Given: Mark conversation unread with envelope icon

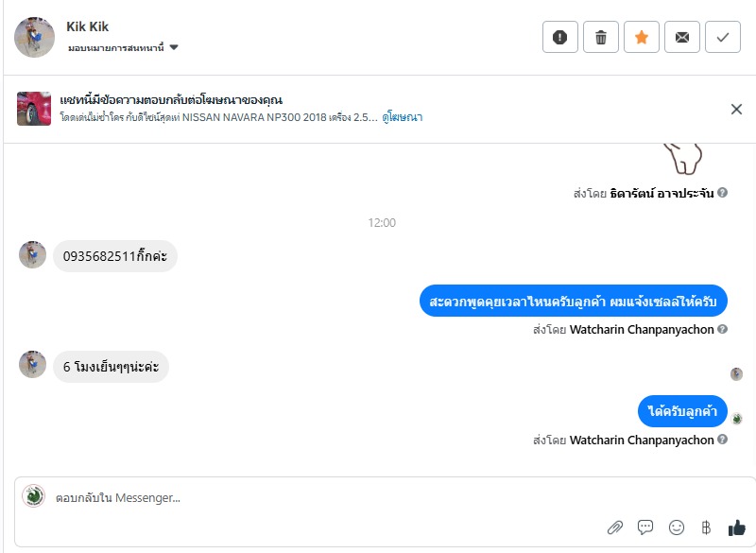Looking at the screenshot, I should pyautogui.click(x=682, y=37).
